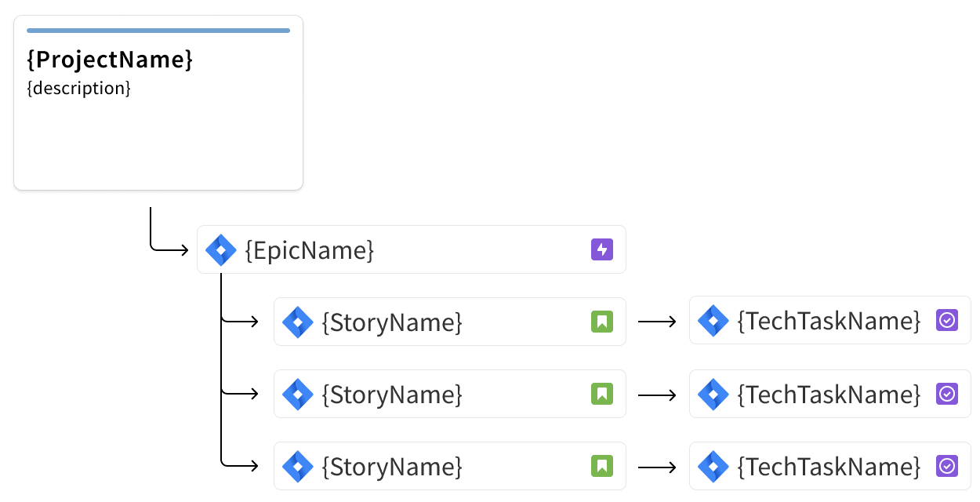
Task: Click the {description} text in the project card
Action: [x=78, y=88]
